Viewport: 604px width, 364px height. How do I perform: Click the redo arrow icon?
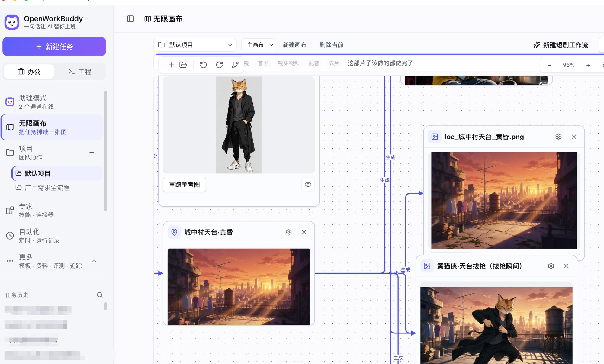coord(219,65)
